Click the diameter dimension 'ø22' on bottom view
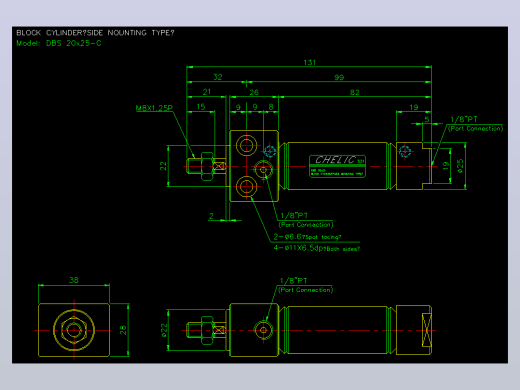 (164, 330)
